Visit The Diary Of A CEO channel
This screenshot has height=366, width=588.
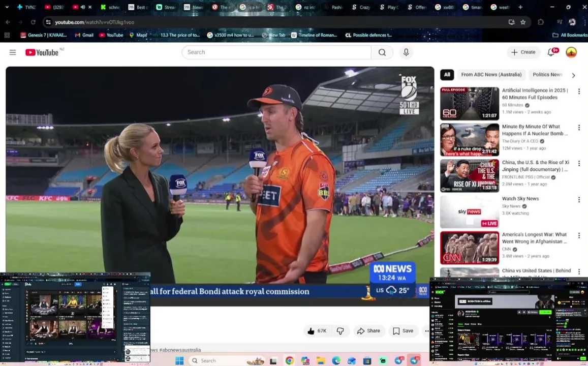520,141
